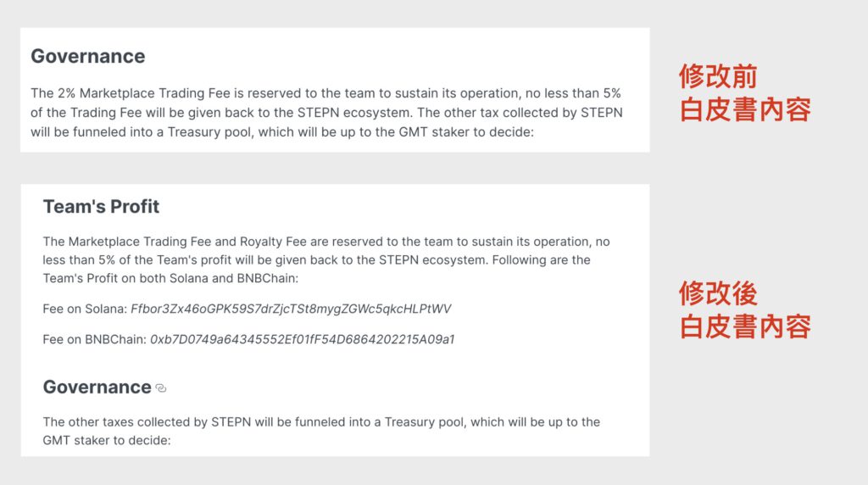This screenshot has height=485, width=868.
Task: Click the Solana fee address text
Action: pyautogui.click(x=292, y=309)
